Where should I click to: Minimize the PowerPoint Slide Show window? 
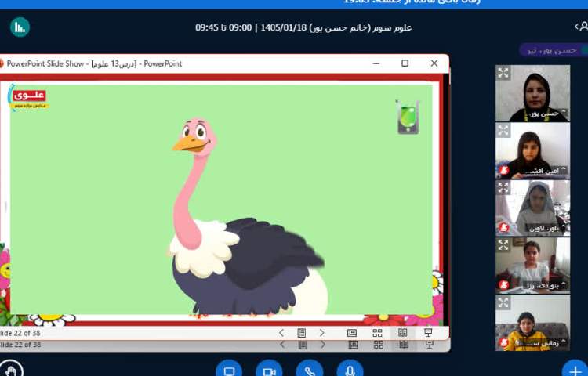click(x=376, y=63)
